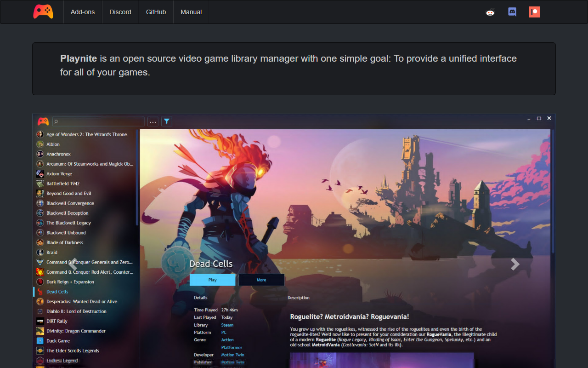Toggle the filter funnel icon
The height and width of the screenshot is (368, 588).
[x=167, y=121]
